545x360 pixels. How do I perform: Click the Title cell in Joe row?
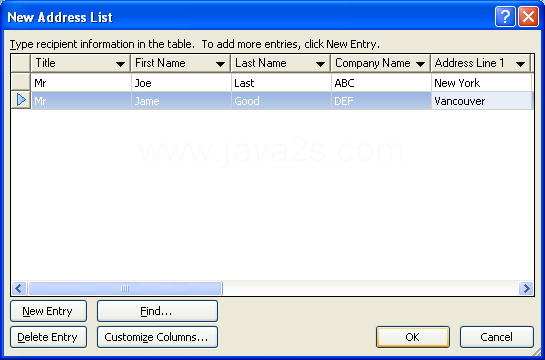pos(81,82)
